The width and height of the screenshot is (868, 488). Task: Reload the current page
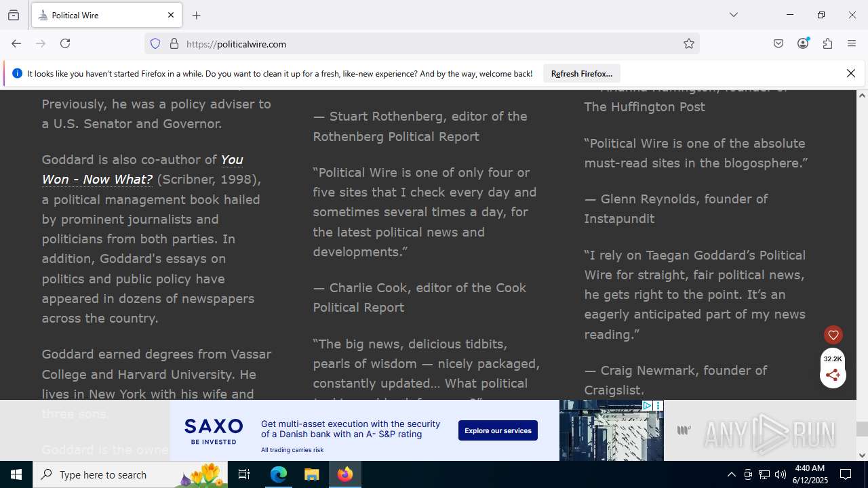65,43
